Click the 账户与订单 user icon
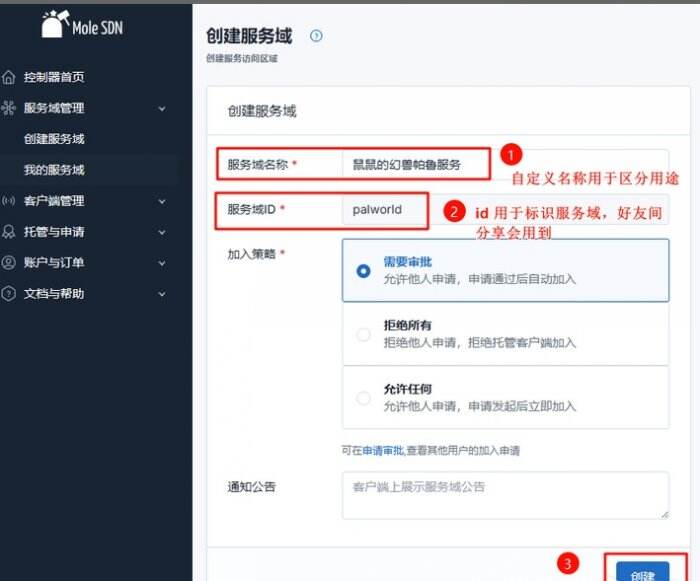 [10, 263]
